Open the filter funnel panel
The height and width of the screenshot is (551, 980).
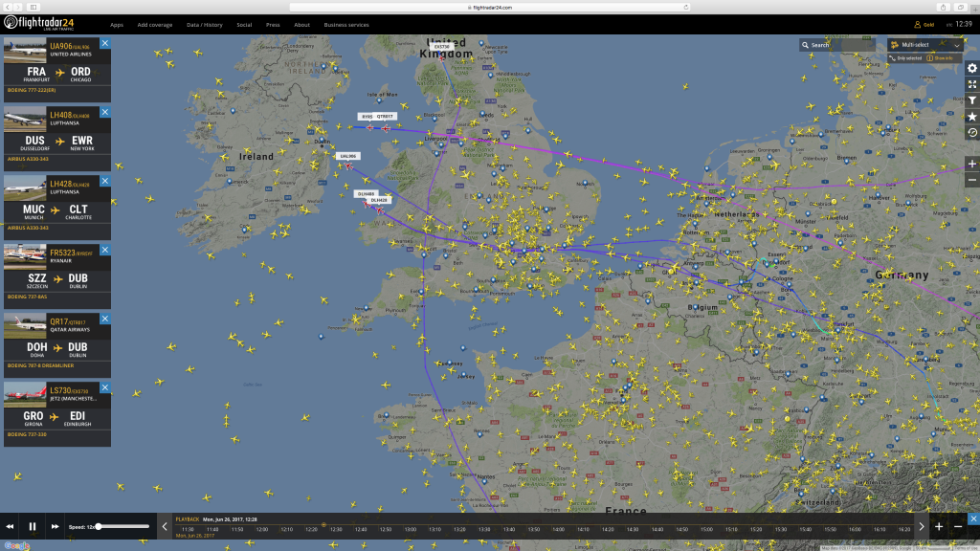(972, 100)
